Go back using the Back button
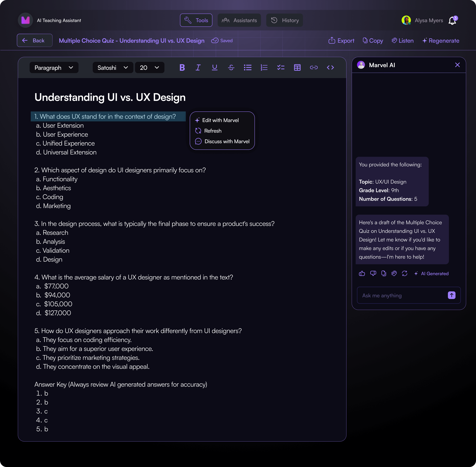The image size is (476, 467). [35, 41]
